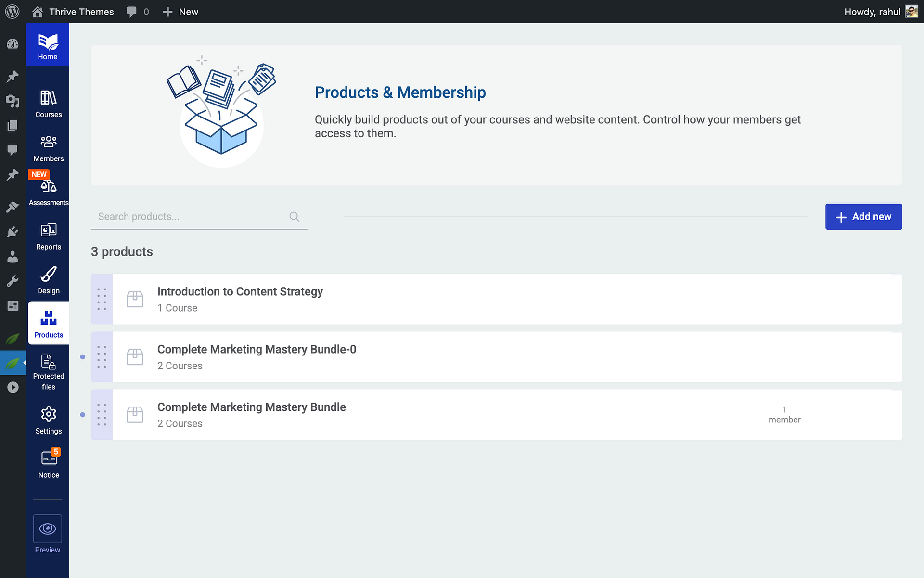The image size is (924, 578).
Task: Open Thrive Settings from the sidebar
Action: pyautogui.click(x=48, y=418)
